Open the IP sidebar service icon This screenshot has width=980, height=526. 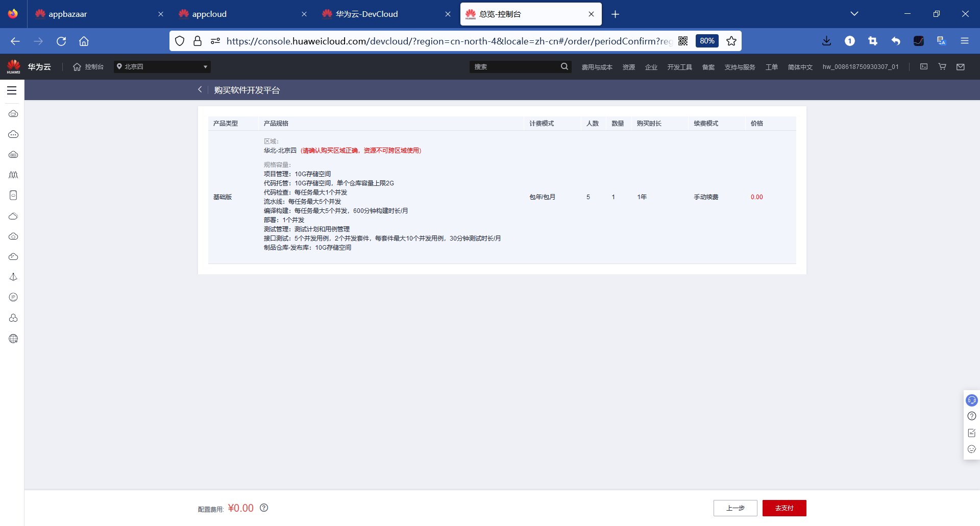tap(13, 297)
